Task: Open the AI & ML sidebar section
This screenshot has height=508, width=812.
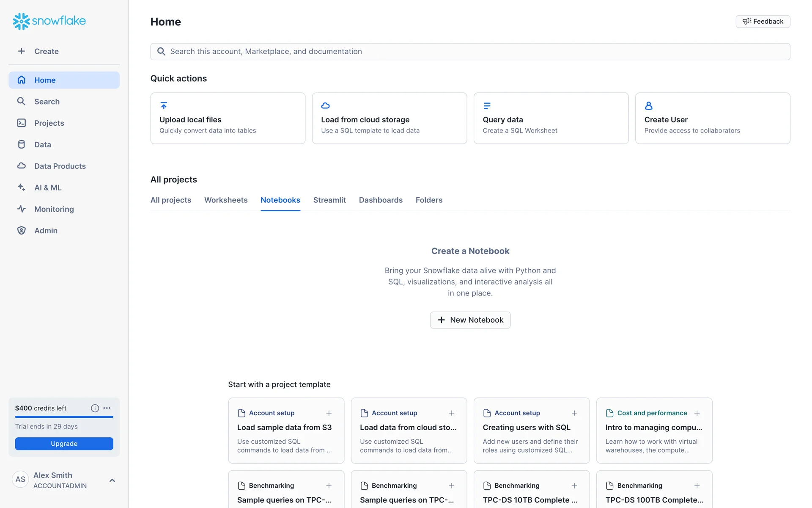Action: click(47, 188)
